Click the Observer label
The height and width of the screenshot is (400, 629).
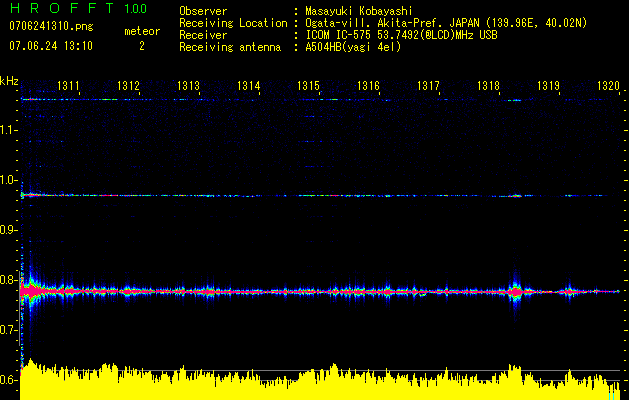pyautogui.click(x=203, y=11)
